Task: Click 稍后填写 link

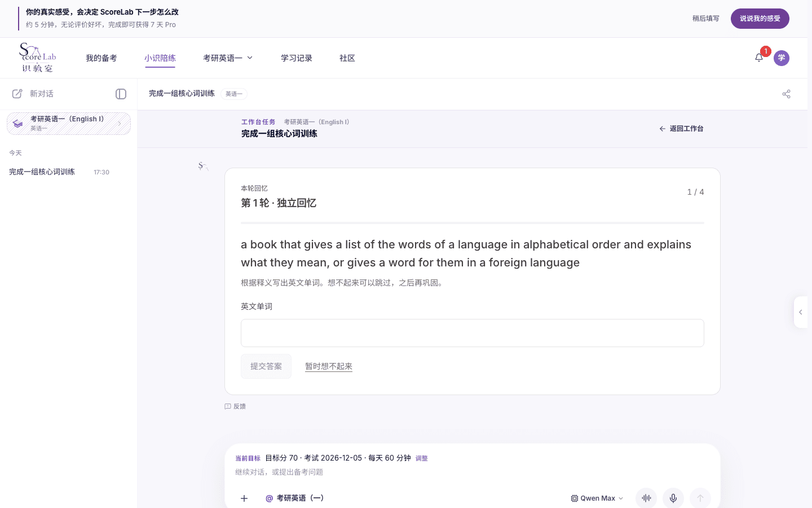Action: (706, 19)
